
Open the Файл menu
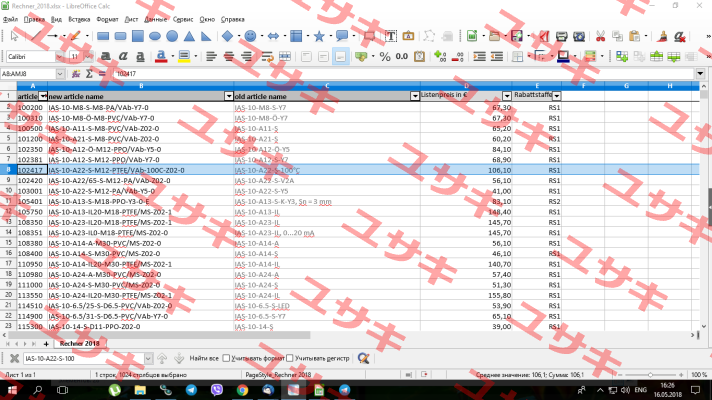(x=10, y=20)
